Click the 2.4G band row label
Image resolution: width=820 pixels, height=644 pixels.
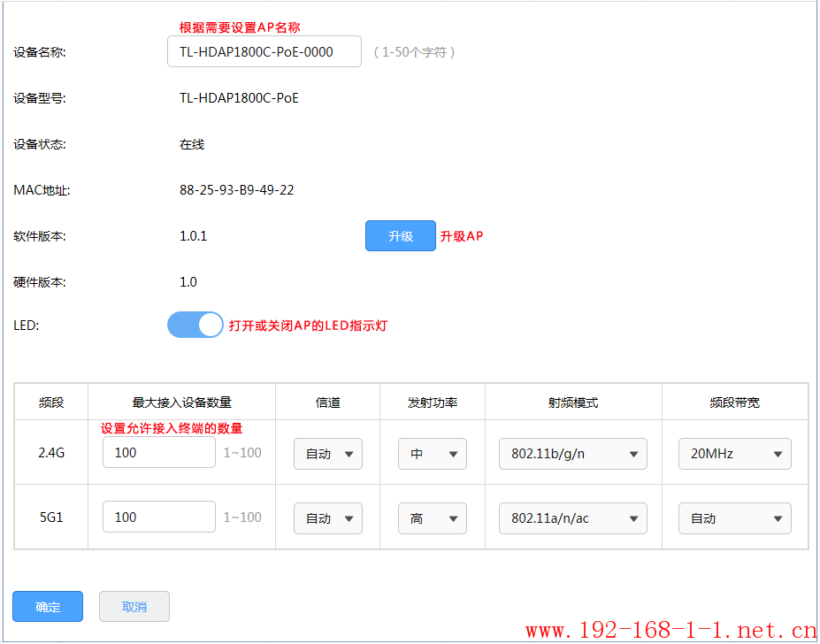tap(51, 453)
